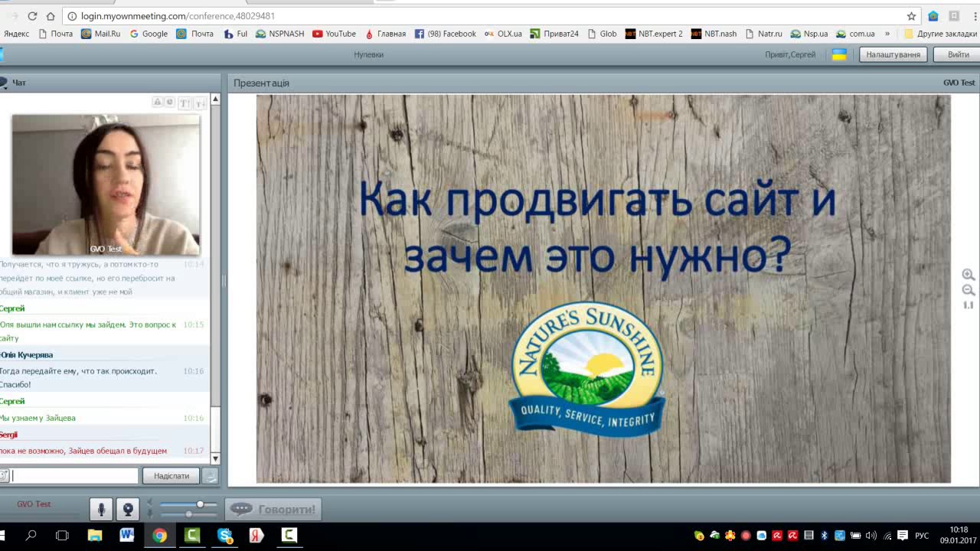
Task: Toggle the microphone button
Action: (x=101, y=509)
